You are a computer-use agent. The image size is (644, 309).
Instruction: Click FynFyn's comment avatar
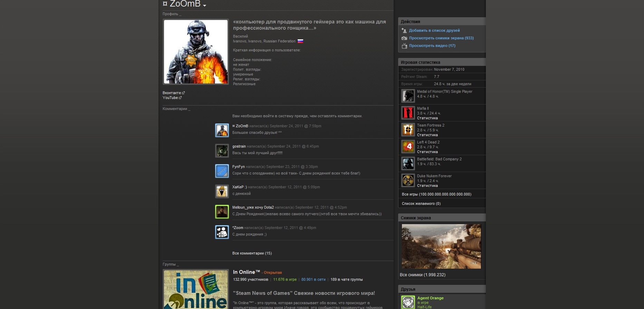(x=222, y=171)
